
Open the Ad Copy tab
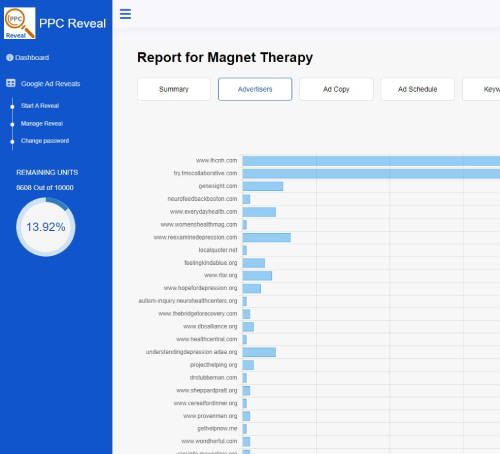pyautogui.click(x=336, y=89)
